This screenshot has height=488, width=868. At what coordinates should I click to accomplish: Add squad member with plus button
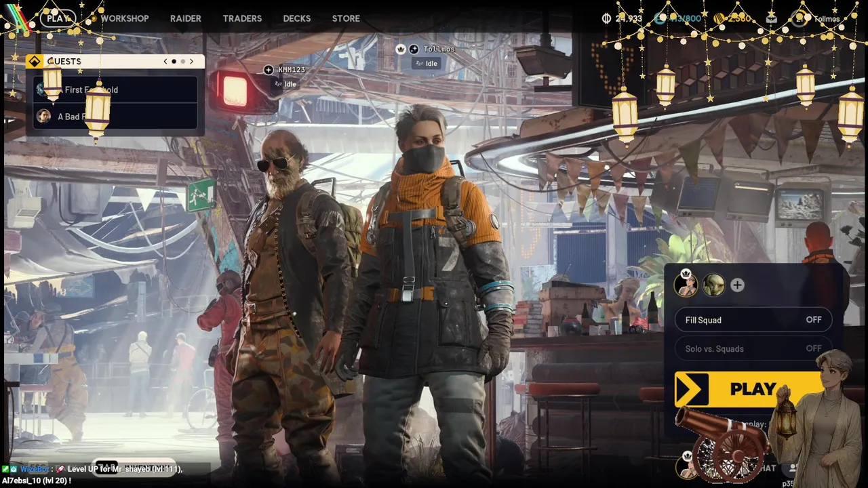(x=737, y=285)
